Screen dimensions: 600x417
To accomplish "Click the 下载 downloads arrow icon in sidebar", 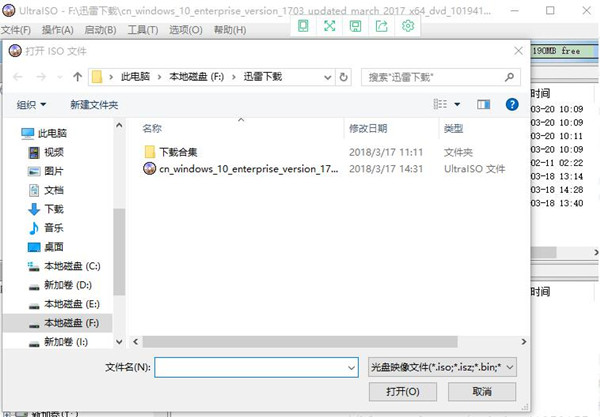I will pos(34,209).
